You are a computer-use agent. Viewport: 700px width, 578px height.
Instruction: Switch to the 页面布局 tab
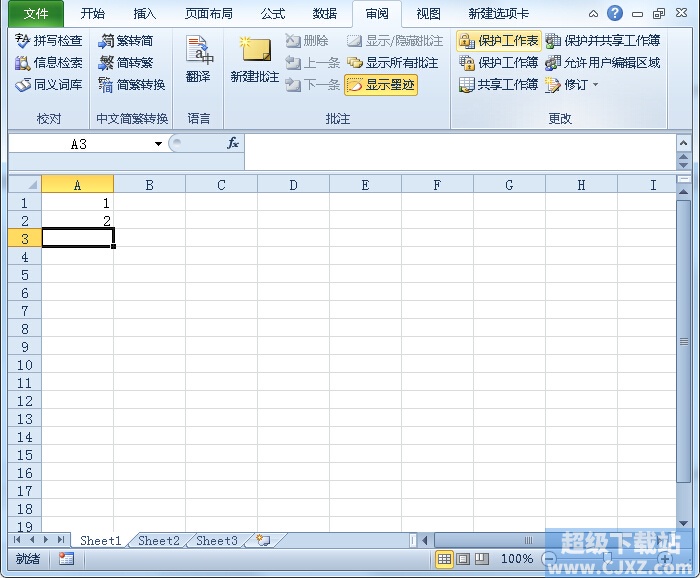209,14
